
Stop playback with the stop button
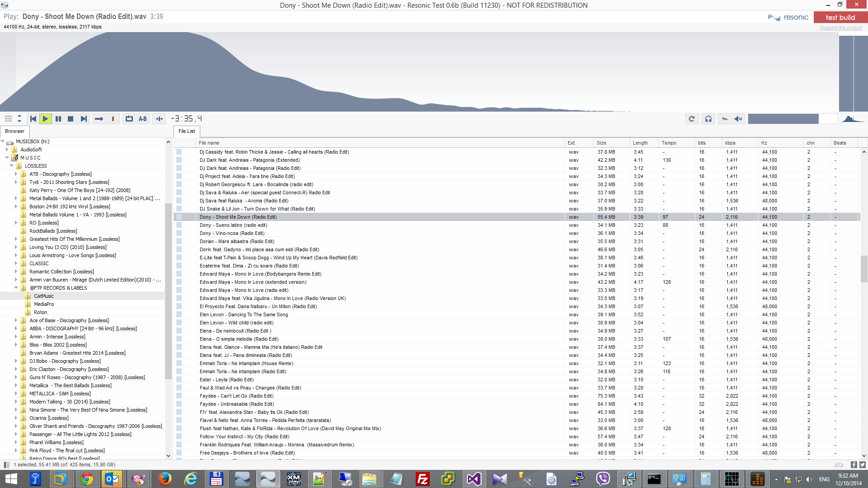(71, 119)
